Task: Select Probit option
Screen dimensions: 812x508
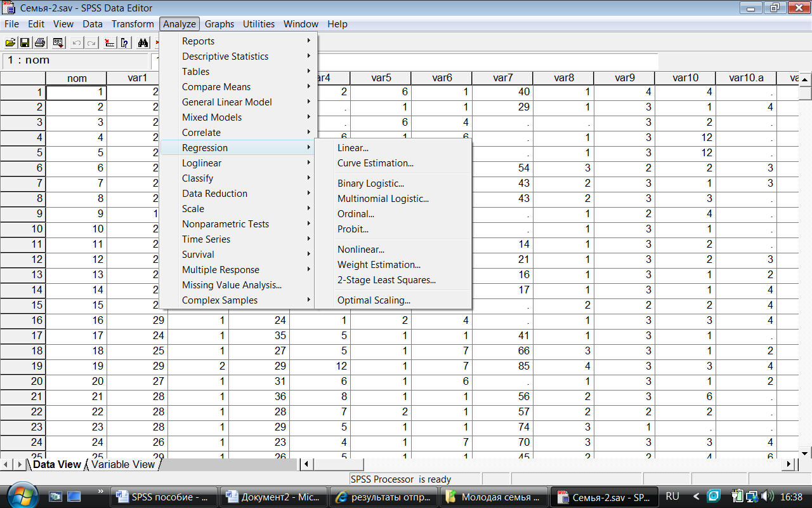Action: point(393,229)
